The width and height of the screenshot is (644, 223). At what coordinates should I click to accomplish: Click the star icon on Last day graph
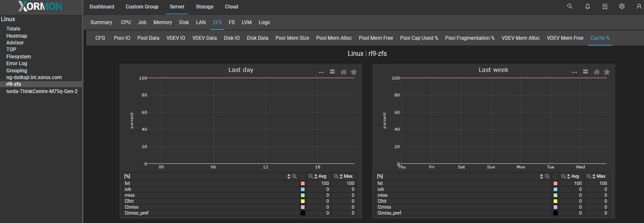[354, 72]
